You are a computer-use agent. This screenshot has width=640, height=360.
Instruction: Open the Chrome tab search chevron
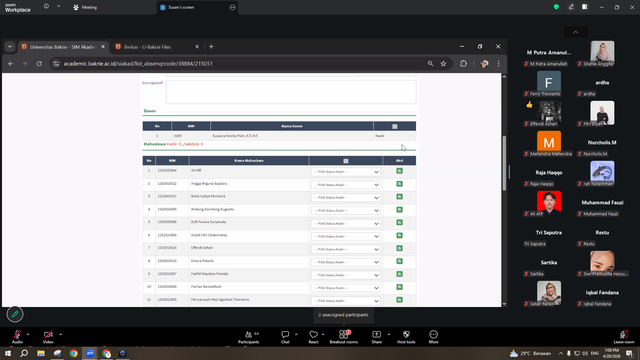(10, 47)
